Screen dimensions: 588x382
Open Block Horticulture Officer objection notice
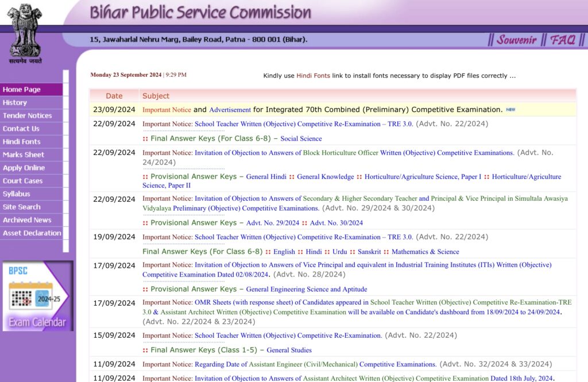tap(354, 153)
